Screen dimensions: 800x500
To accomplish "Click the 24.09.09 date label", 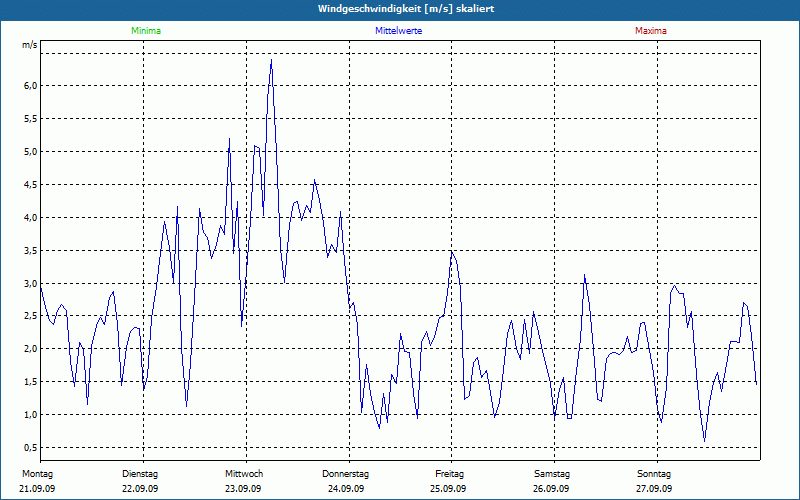I will (346, 489).
